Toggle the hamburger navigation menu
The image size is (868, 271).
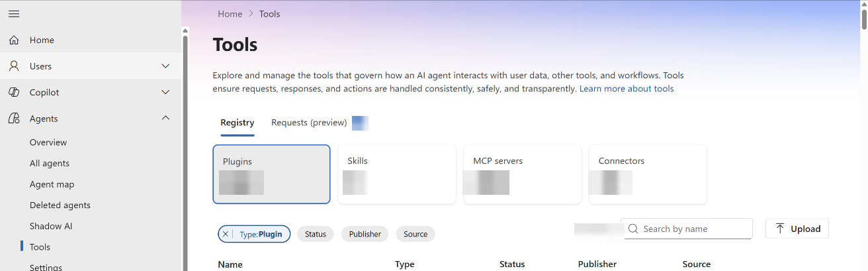pyautogui.click(x=14, y=14)
